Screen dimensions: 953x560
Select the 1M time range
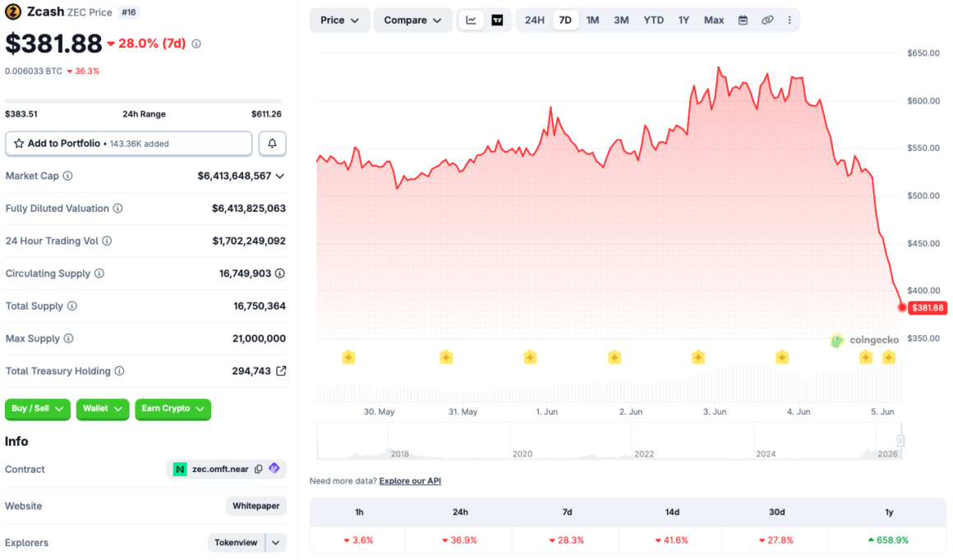[592, 20]
